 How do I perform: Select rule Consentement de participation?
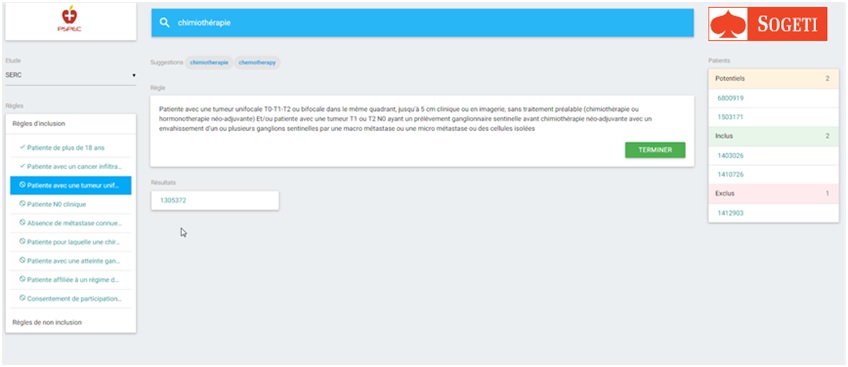pyautogui.click(x=71, y=299)
